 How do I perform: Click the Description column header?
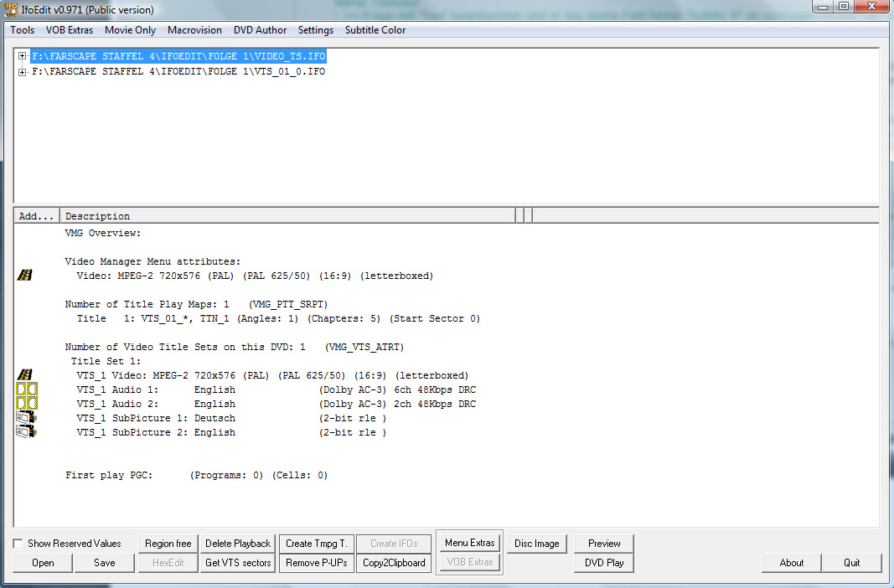pyautogui.click(x=287, y=216)
